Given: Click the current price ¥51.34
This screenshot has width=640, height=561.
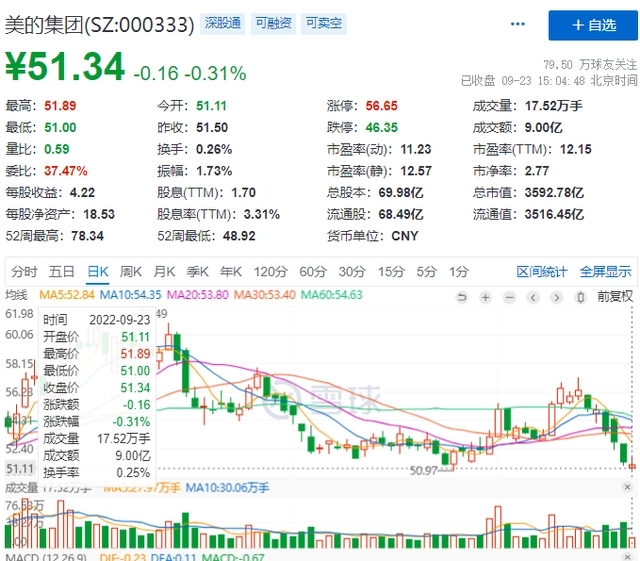Looking at the screenshot, I should point(64,67).
